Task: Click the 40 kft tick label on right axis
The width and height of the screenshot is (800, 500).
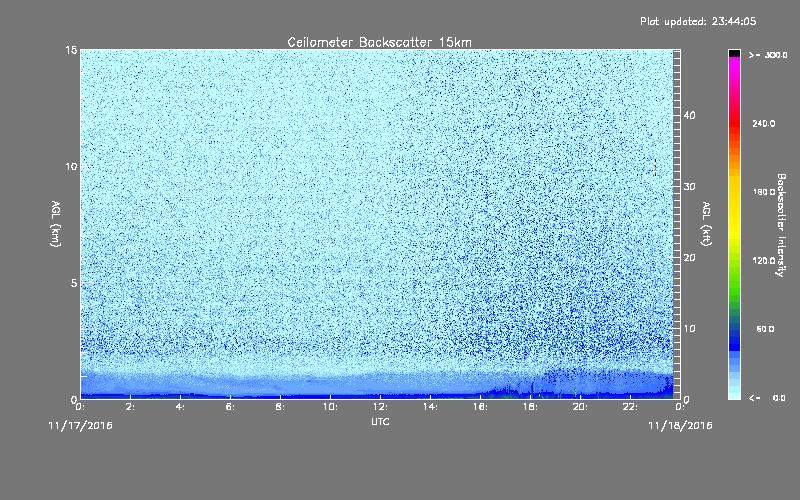Action: coord(689,115)
